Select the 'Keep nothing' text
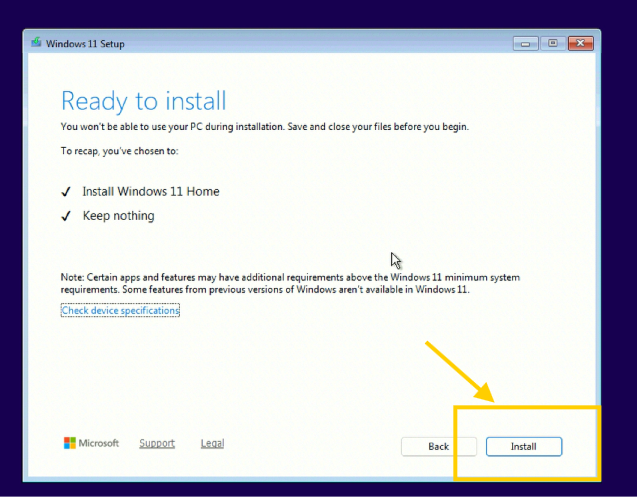This screenshot has height=497, width=637. 119,216
